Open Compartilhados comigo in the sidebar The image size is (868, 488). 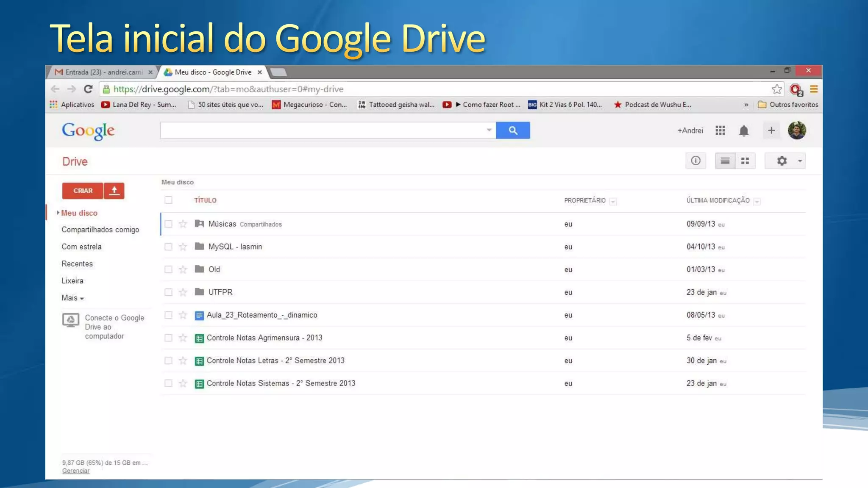[x=100, y=230]
